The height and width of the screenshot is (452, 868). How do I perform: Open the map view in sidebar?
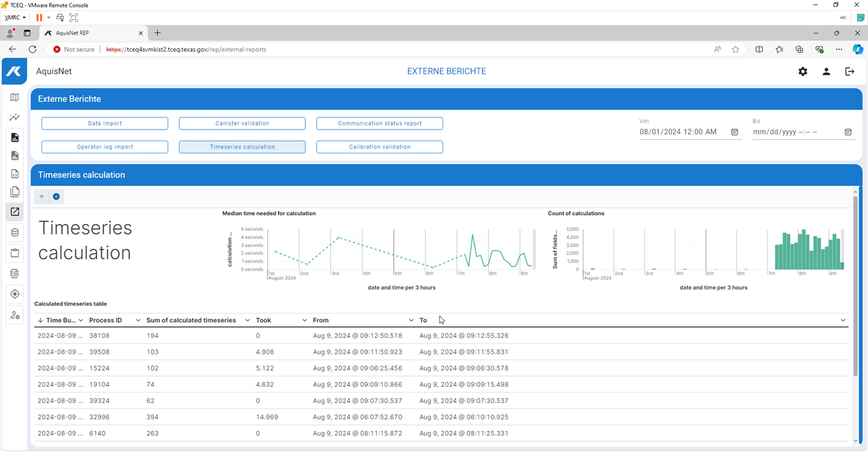(14, 97)
